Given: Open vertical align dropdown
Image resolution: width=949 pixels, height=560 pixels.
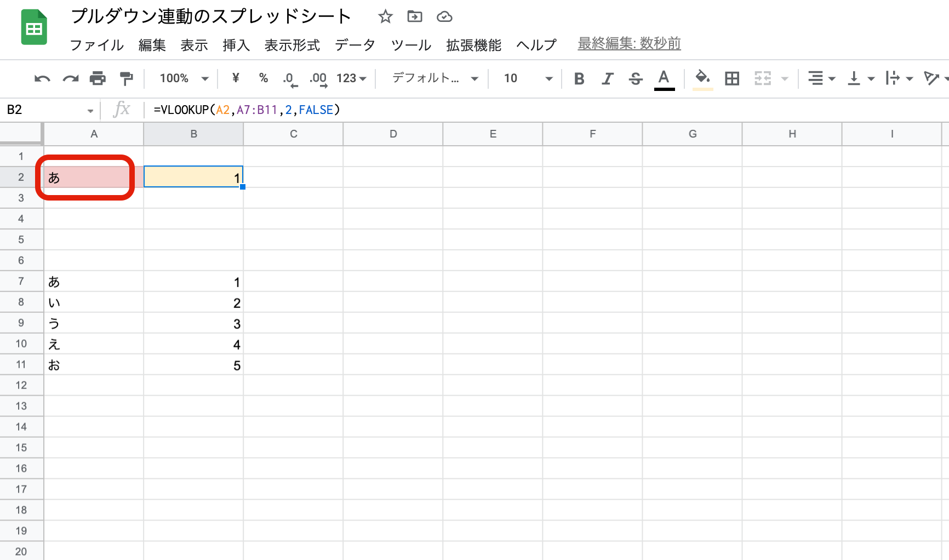Looking at the screenshot, I should 861,79.
